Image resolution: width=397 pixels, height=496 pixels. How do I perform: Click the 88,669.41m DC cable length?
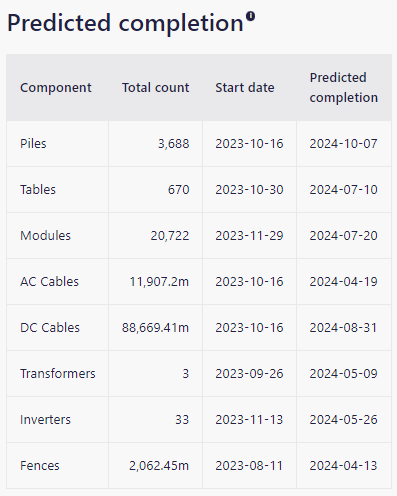tap(155, 328)
